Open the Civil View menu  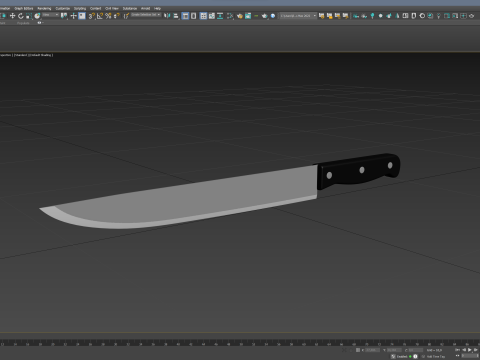(112, 8)
